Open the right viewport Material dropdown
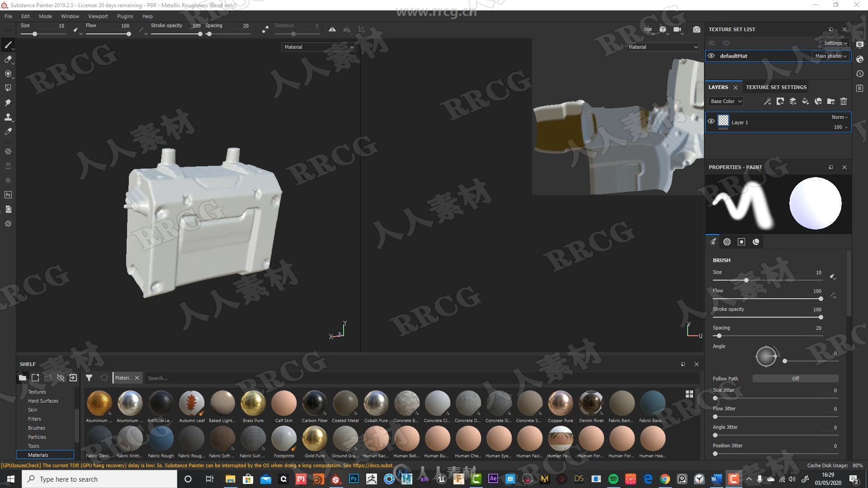This screenshot has height=488, width=868. 663,47
